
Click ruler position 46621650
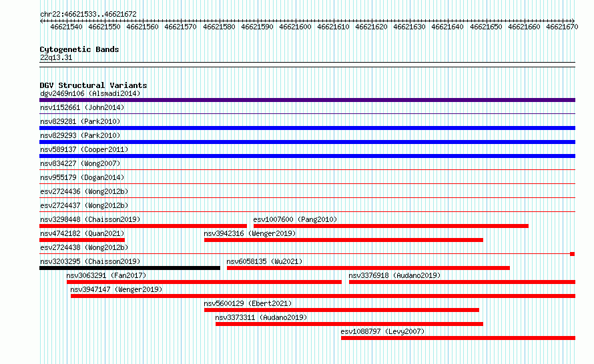pyautogui.click(x=486, y=27)
